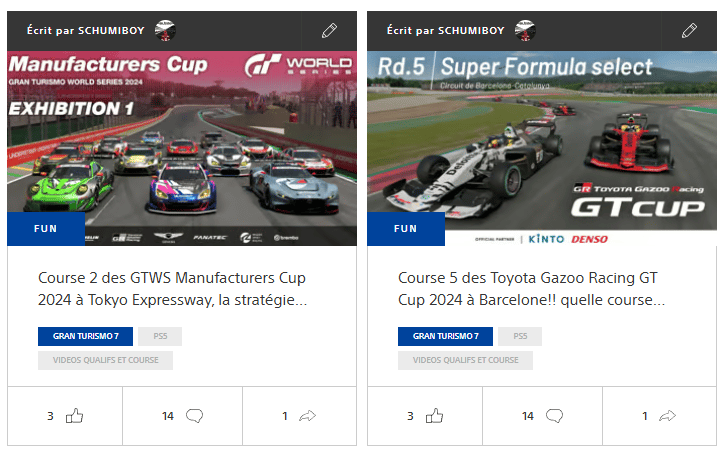Choose VIDEOS QUALIFS ET COURSE tag, right card
The height and width of the screenshot is (474, 725).
coord(465,360)
